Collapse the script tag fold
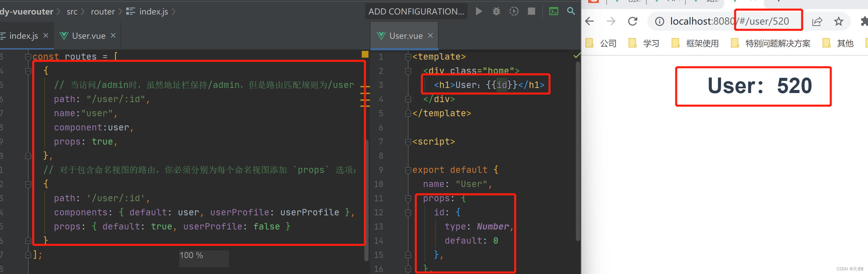868x274 pixels. (x=408, y=142)
